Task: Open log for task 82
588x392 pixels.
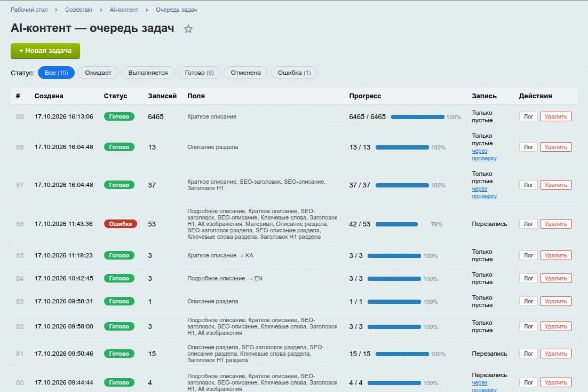Action: click(x=528, y=326)
